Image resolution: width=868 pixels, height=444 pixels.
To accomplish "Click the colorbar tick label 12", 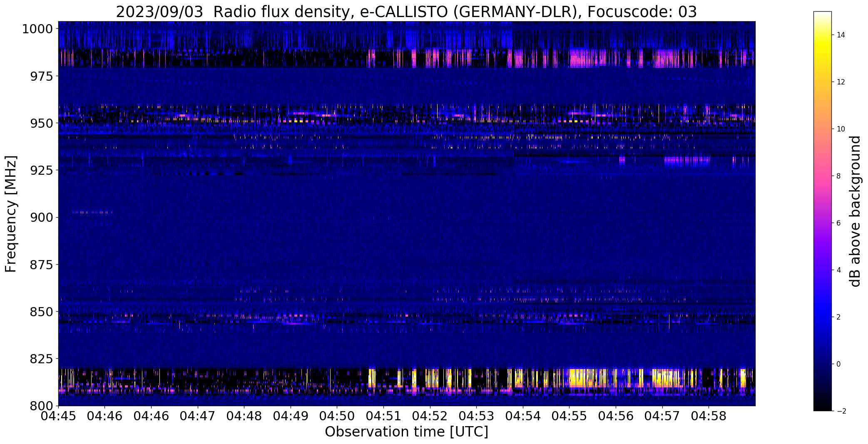I will click(841, 82).
